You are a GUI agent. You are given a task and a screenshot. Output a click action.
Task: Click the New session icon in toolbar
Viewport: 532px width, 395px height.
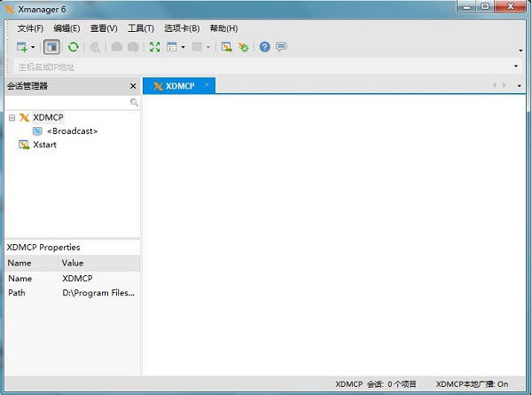point(22,47)
